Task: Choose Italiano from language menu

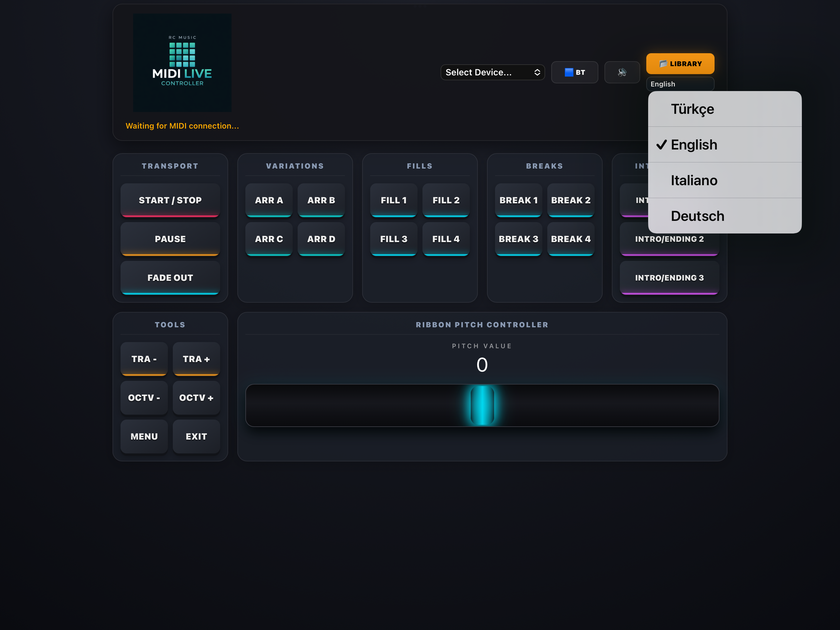Action: [725, 180]
